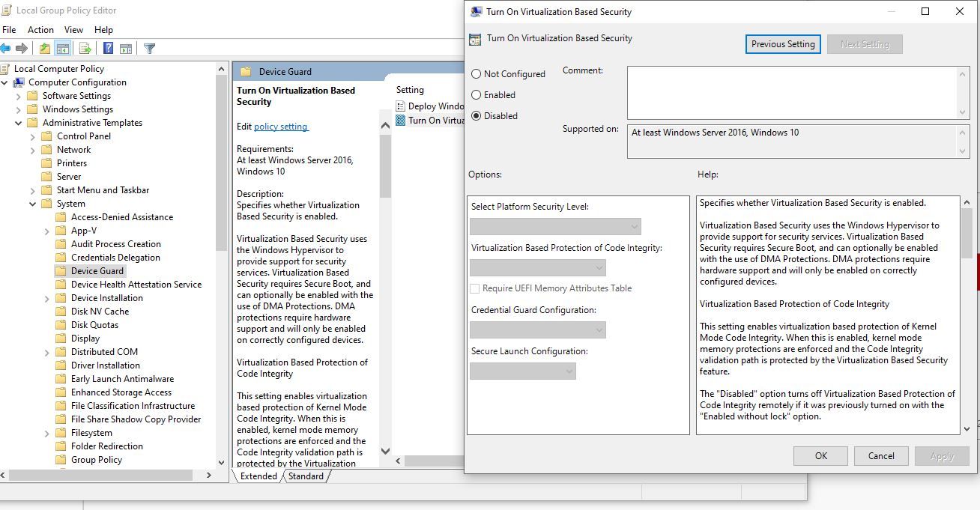
Task: Expand the Network node arrow
Action: pos(33,150)
